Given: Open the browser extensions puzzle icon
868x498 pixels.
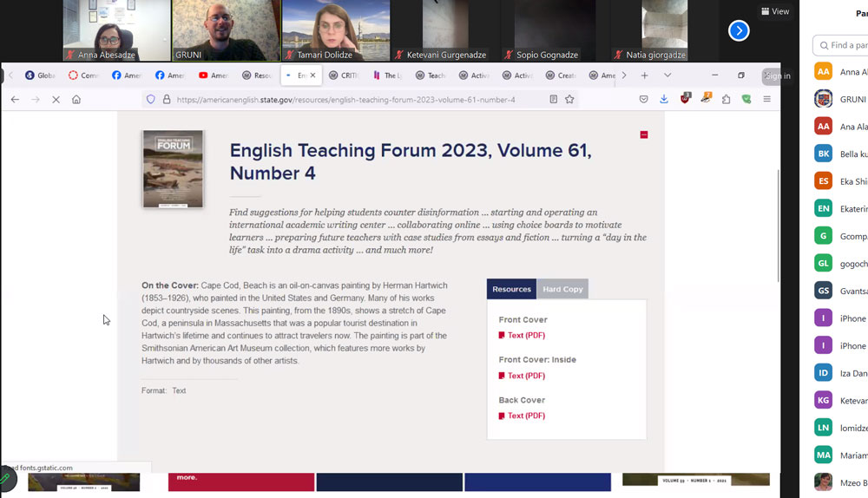Looking at the screenshot, I should pyautogui.click(x=726, y=100).
